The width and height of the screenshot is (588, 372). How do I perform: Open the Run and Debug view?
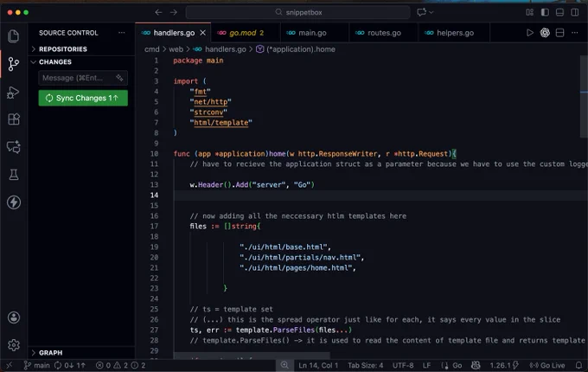point(14,93)
